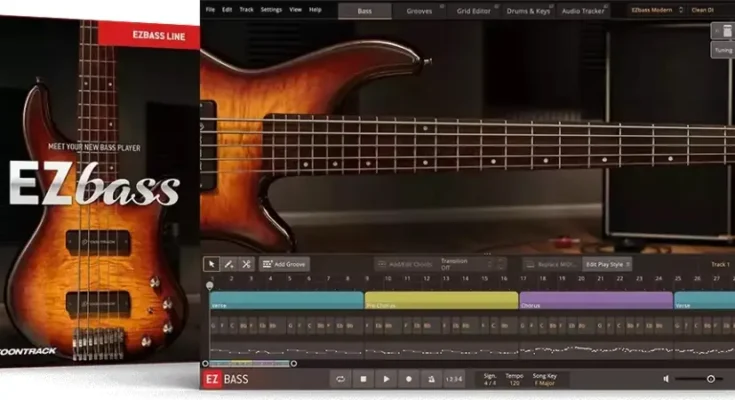Open the Clean DI preset dropdown
The width and height of the screenshot is (735, 400).
pos(705,10)
